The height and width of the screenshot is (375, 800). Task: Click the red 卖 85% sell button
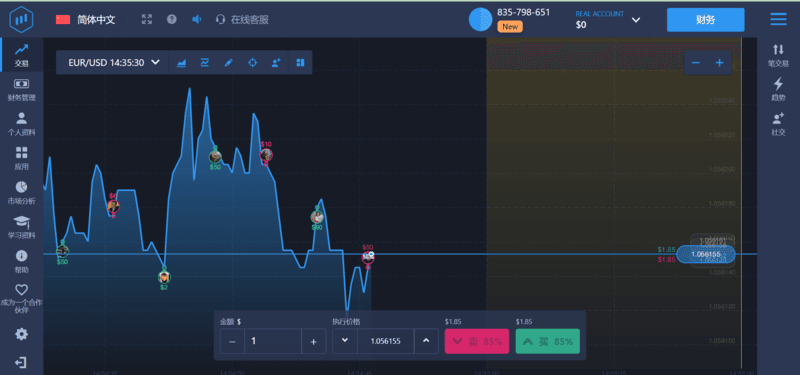tap(477, 341)
